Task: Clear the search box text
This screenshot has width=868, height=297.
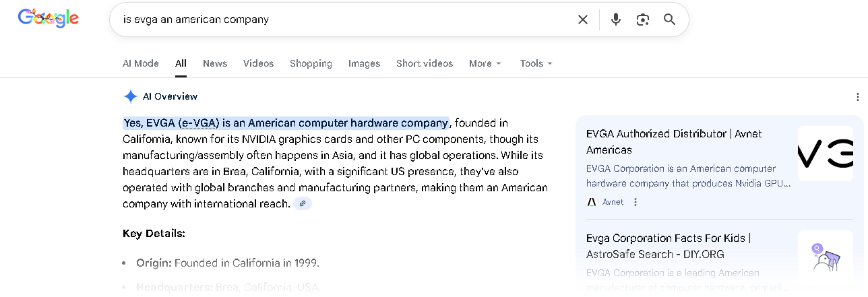Action: (x=583, y=20)
